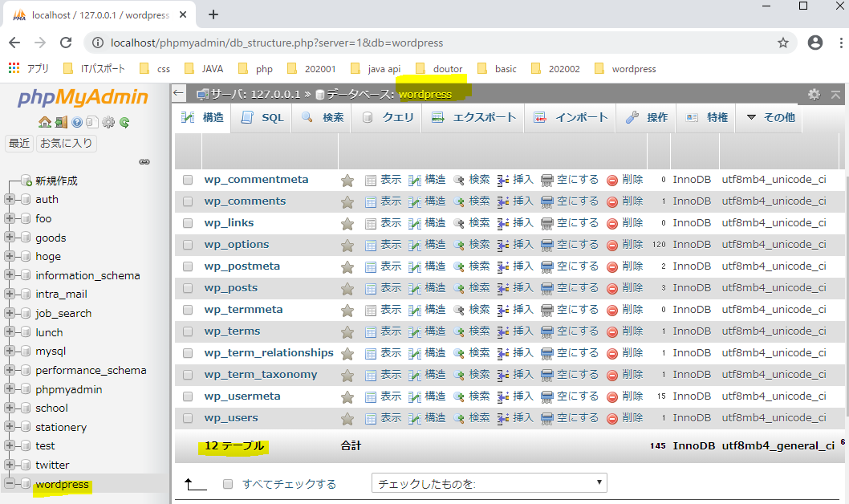Screen dimensions: 849x504
Task: Click the link chain icon in the sidebar
Action: [144, 162]
